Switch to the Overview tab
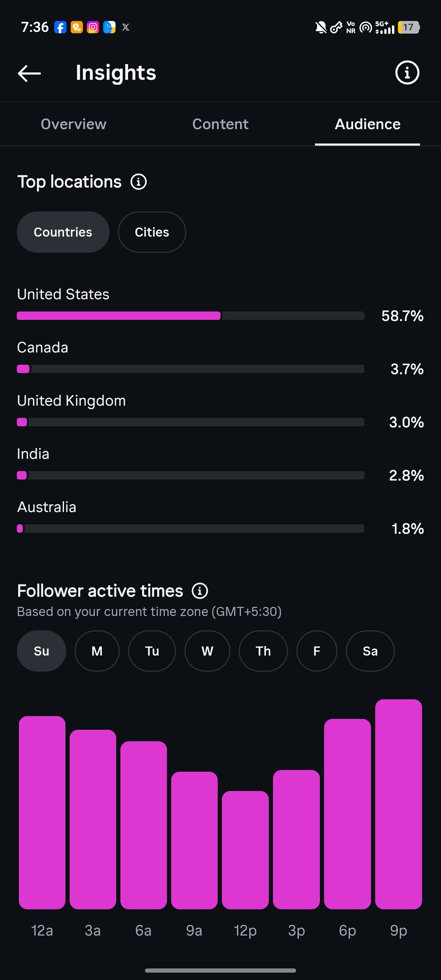The width and height of the screenshot is (441, 980). (x=73, y=124)
